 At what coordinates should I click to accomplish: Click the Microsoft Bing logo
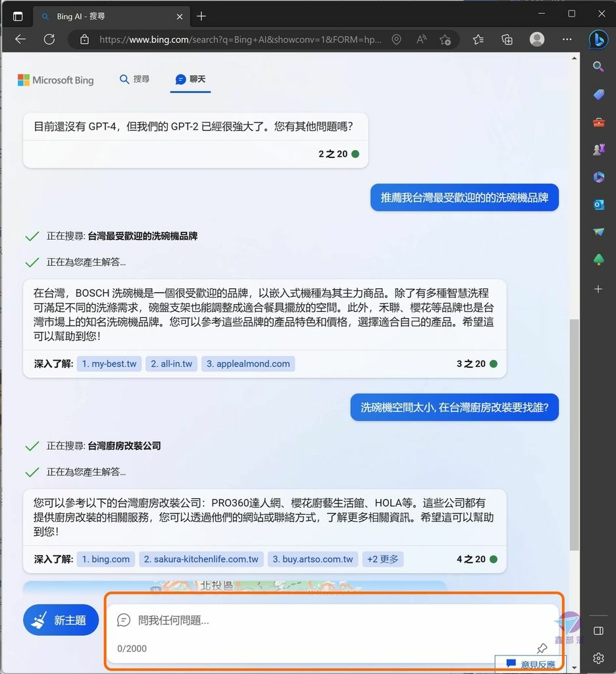[55, 80]
